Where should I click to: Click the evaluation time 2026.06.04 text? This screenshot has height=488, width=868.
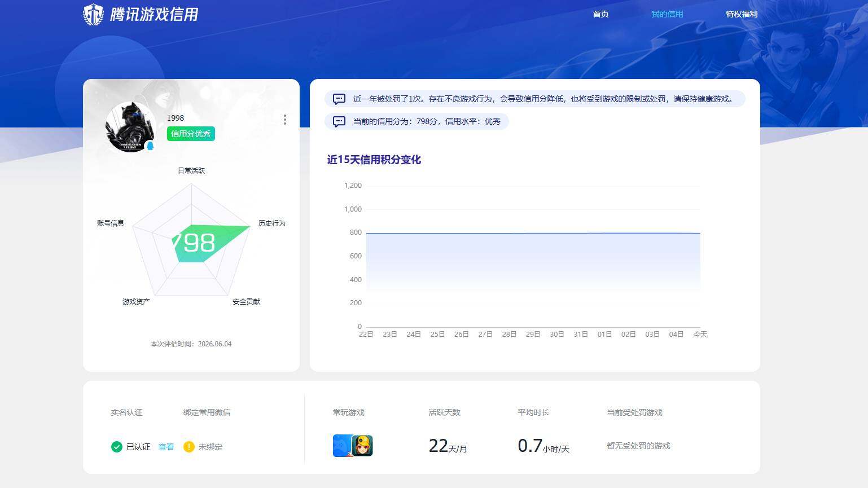pyautogui.click(x=191, y=344)
